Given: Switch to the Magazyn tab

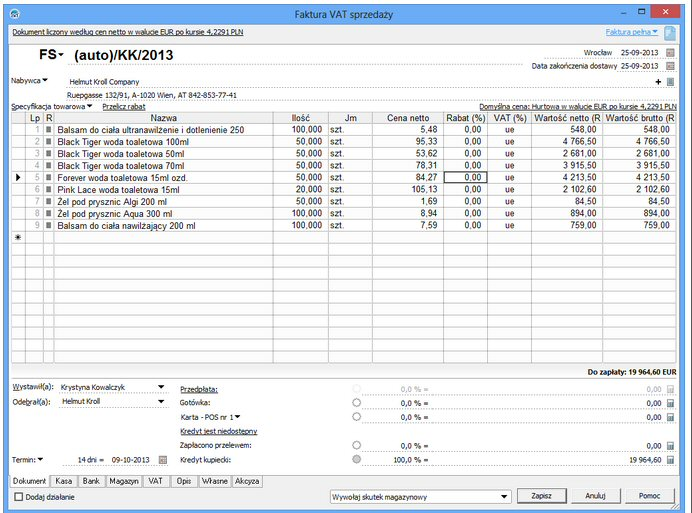Looking at the screenshot, I should coord(124,481).
